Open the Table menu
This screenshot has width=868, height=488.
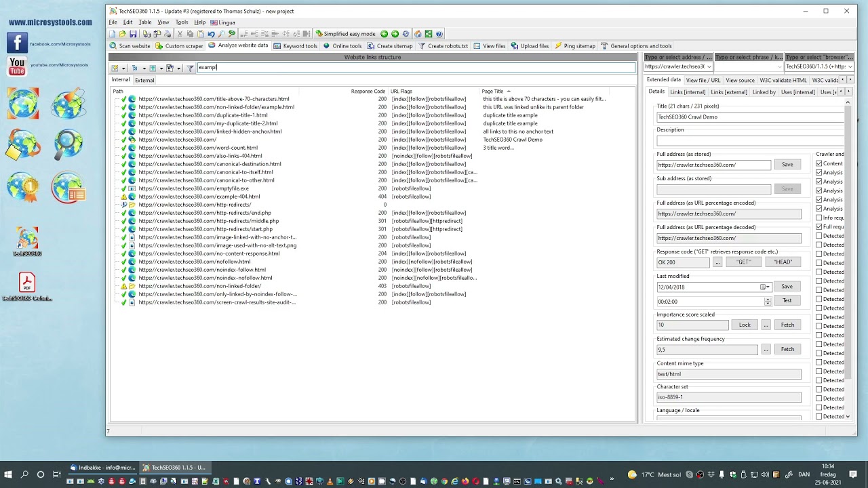(x=145, y=22)
